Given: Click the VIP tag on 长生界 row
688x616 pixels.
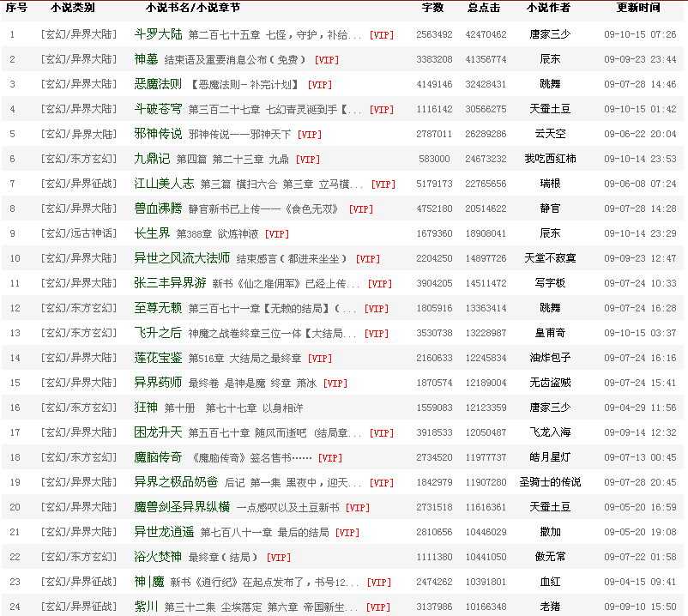Looking at the screenshot, I should [277, 234].
